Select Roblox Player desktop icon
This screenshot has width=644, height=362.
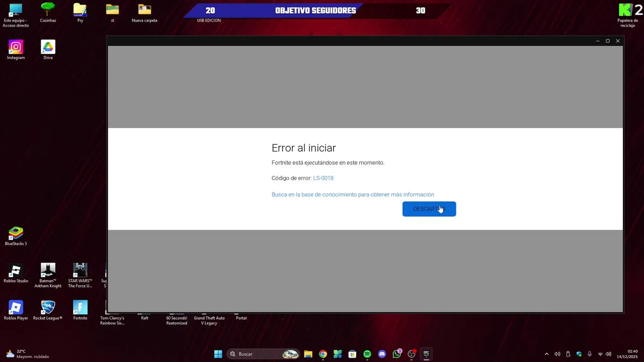point(16,310)
